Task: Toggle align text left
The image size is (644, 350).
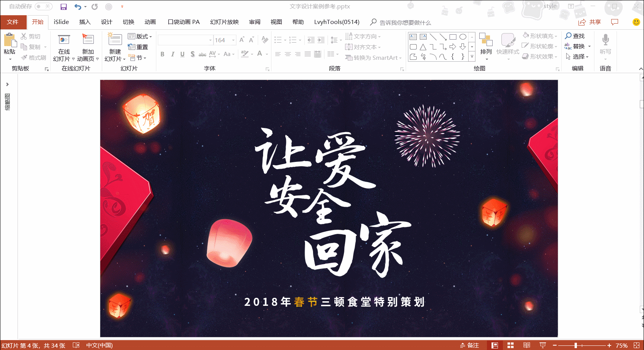Action: pos(278,54)
